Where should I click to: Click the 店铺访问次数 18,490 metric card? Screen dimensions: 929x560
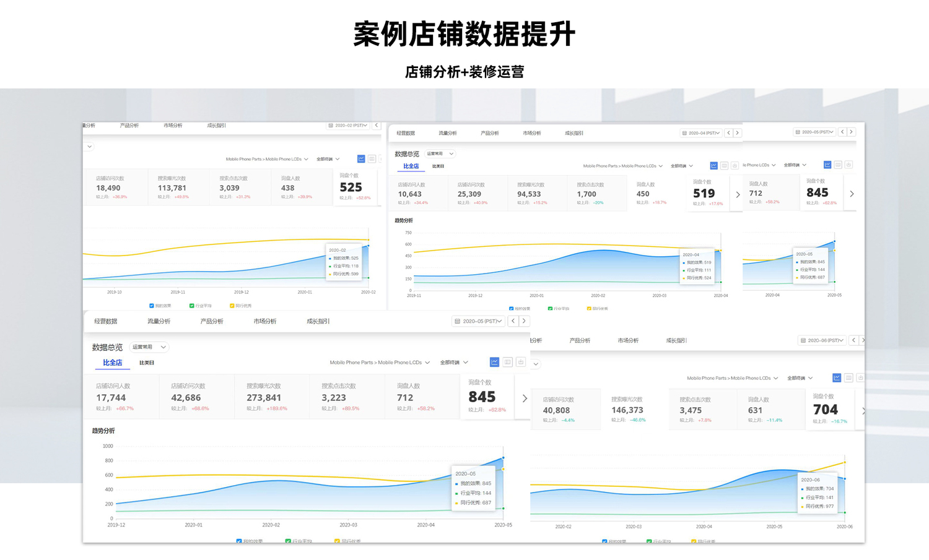pos(115,187)
